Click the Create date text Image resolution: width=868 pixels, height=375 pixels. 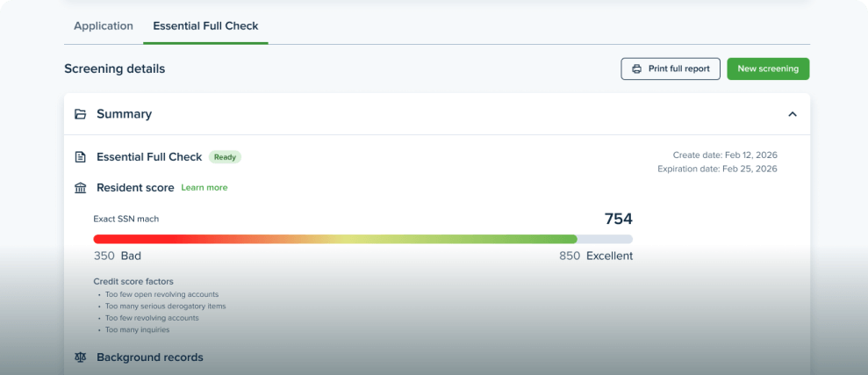tap(725, 155)
